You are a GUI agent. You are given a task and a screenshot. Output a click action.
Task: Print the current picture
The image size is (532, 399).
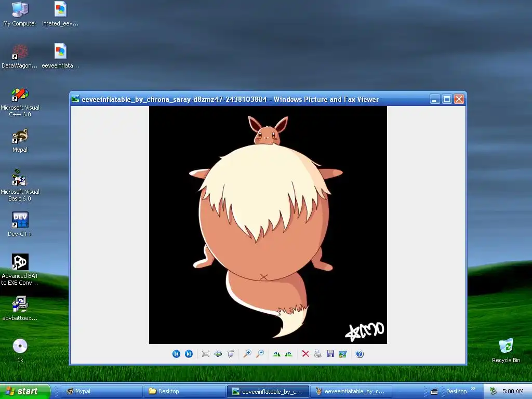317,354
